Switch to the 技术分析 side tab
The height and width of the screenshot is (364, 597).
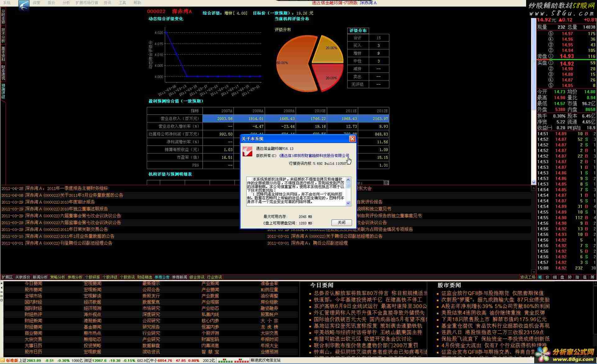[x=3, y=35]
